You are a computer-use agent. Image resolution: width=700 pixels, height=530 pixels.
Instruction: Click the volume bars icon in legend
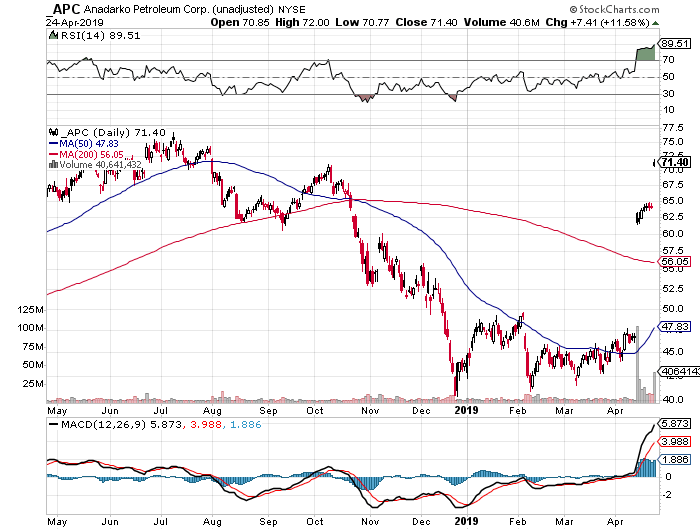53,164
